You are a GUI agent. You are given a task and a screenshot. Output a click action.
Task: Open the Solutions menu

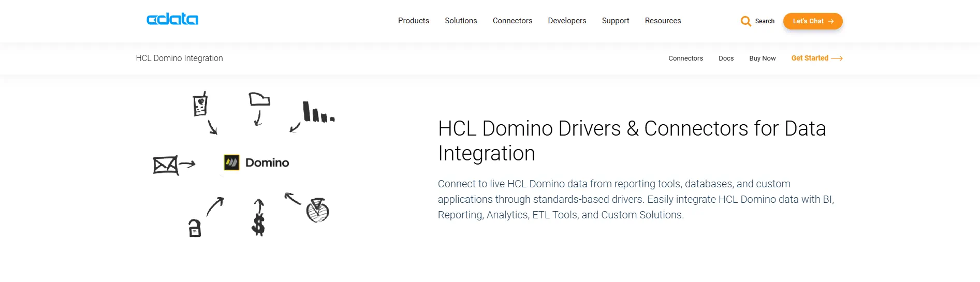(x=461, y=21)
